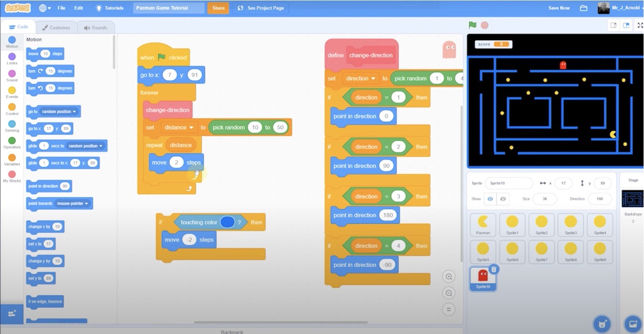Select the Sprite9 thumbnail
This screenshot has height=334, width=644.
[600, 252]
